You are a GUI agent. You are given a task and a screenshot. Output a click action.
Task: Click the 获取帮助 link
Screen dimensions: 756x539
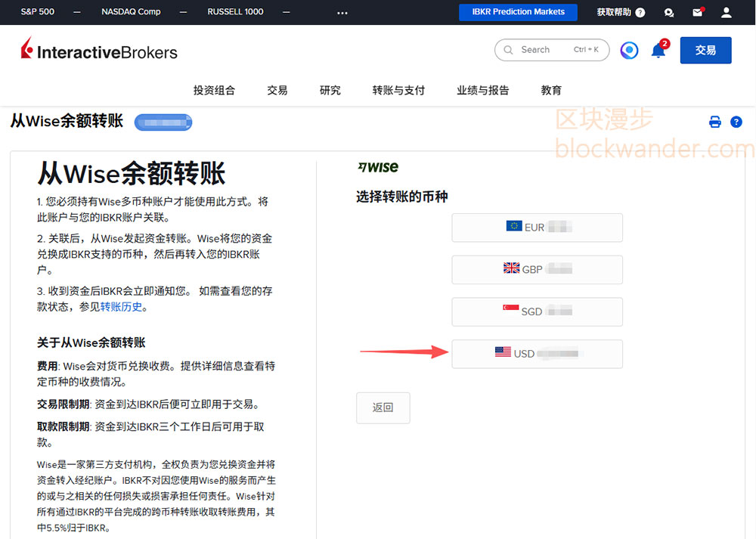click(x=614, y=12)
